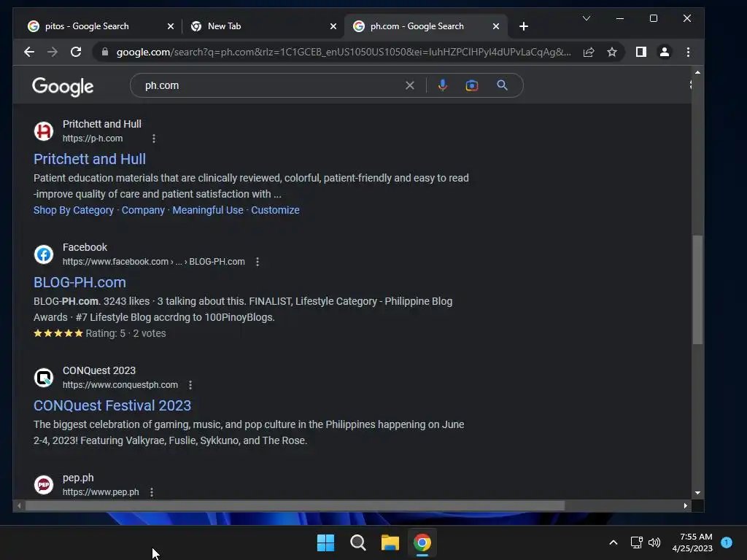Open Chrome three-dot menu
The height and width of the screenshot is (560, 747).
coord(688,52)
